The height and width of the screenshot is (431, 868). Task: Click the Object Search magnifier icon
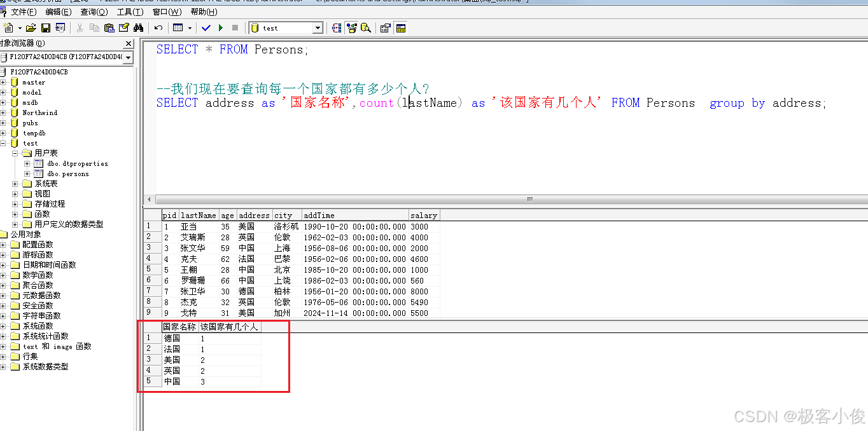[x=365, y=28]
